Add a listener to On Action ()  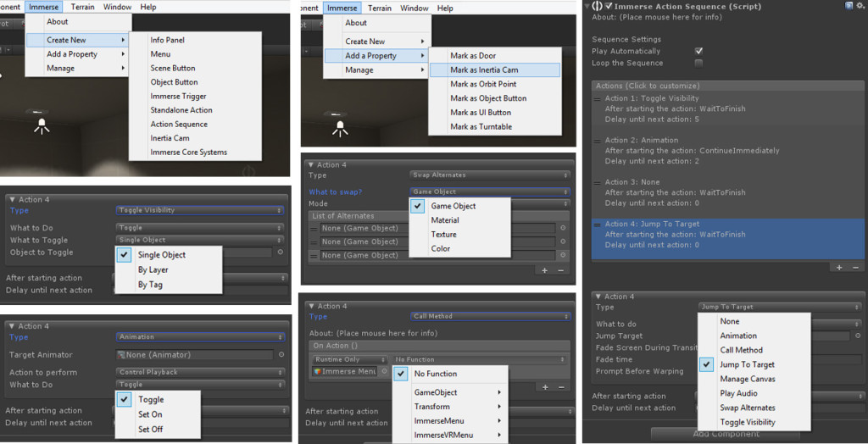click(545, 387)
